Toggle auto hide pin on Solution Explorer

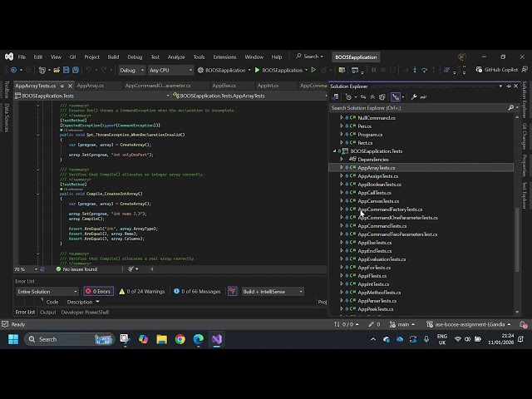508,86
